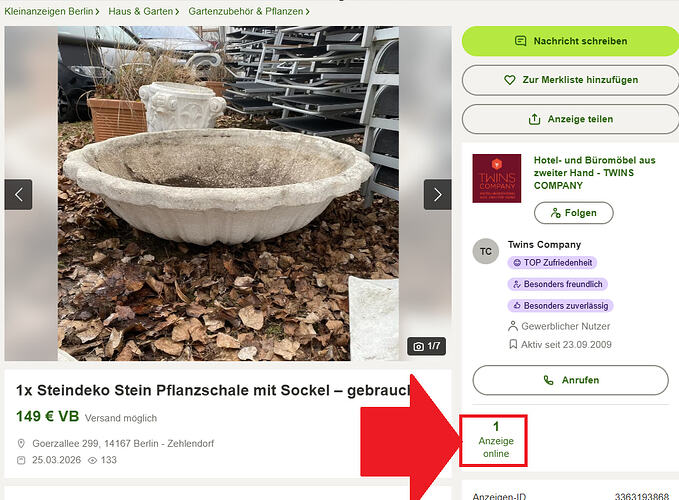Click the camera photo counter 1/7
Viewport: 679px width, 500px height.
pos(427,346)
